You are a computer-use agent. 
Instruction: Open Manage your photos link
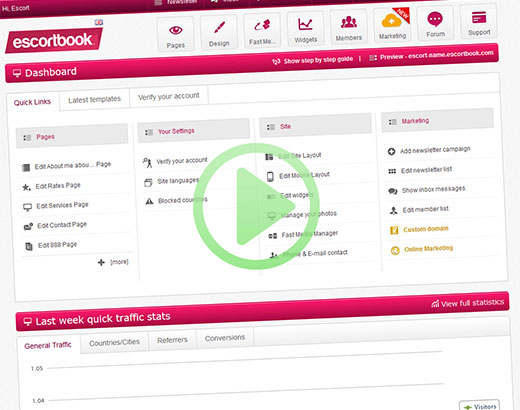(308, 214)
